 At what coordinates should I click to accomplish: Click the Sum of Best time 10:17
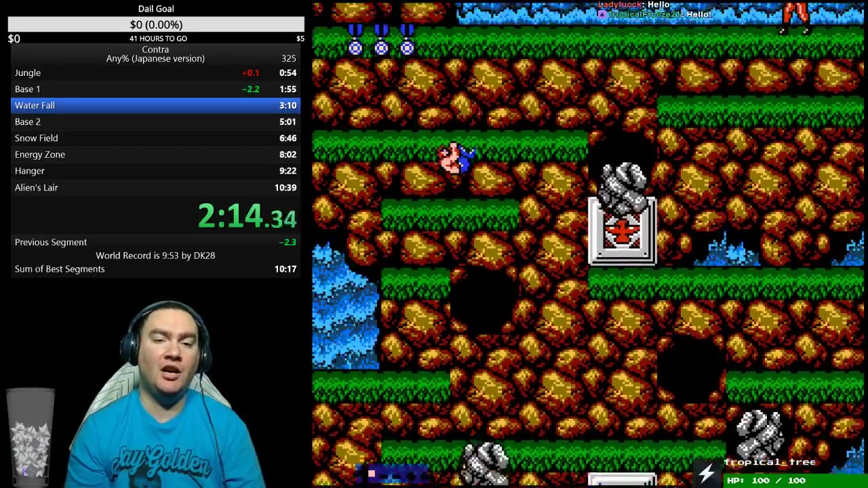[x=285, y=269]
